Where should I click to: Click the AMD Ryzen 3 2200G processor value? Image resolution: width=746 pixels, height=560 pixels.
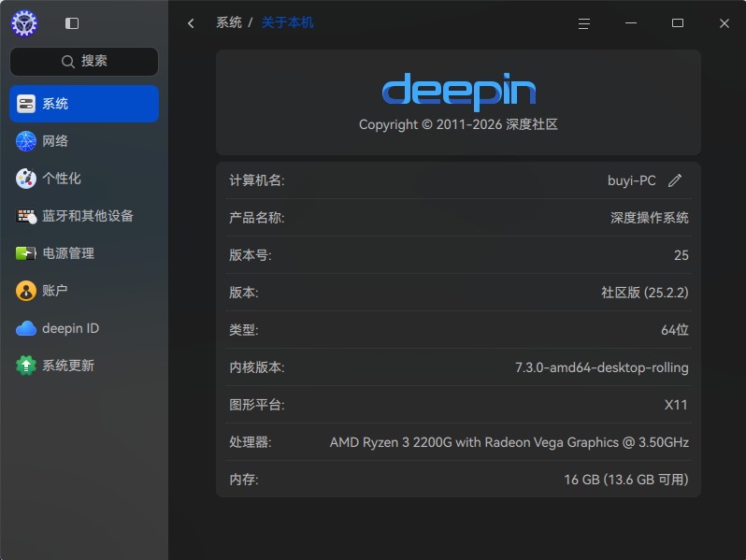509,442
